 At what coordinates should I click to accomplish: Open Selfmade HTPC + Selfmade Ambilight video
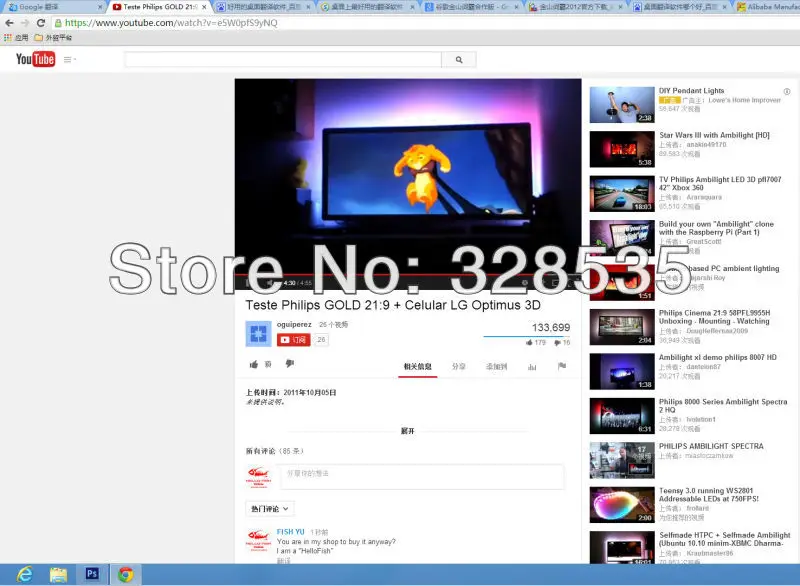tap(724, 539)
